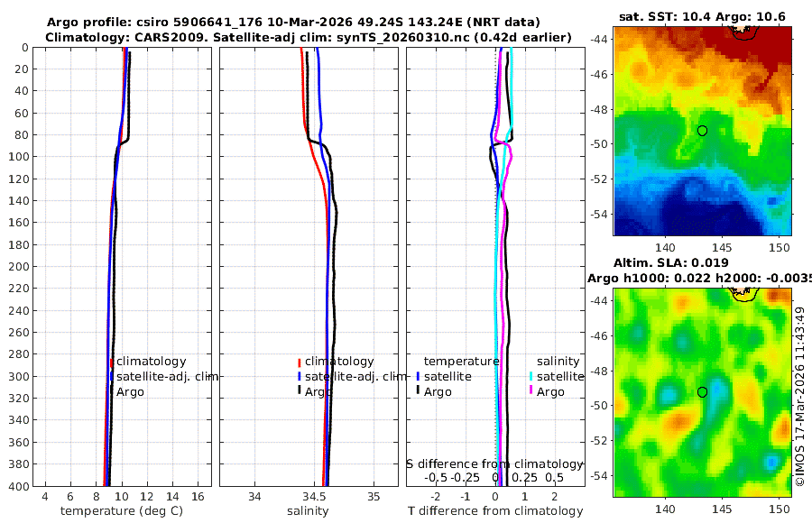Viewport: 812px width, 523px height.
Task: Click the IMOS copyright timestamp text
Action: click(x=800, y=397)
